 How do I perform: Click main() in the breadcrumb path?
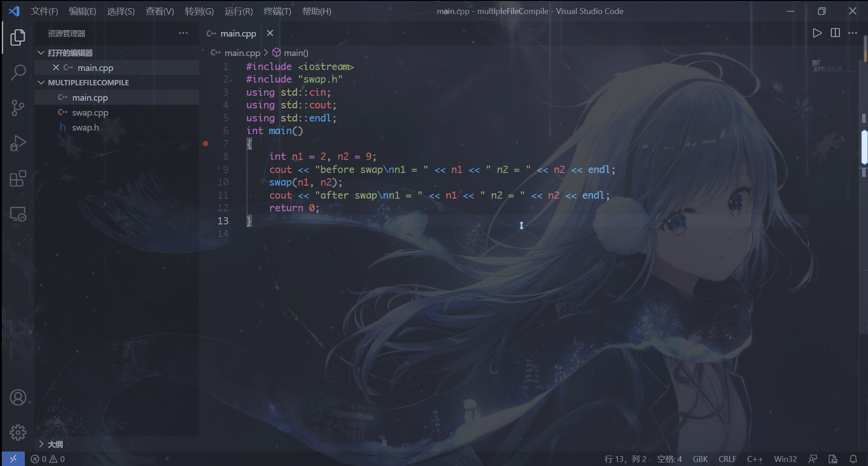click(x=296, y=53)
